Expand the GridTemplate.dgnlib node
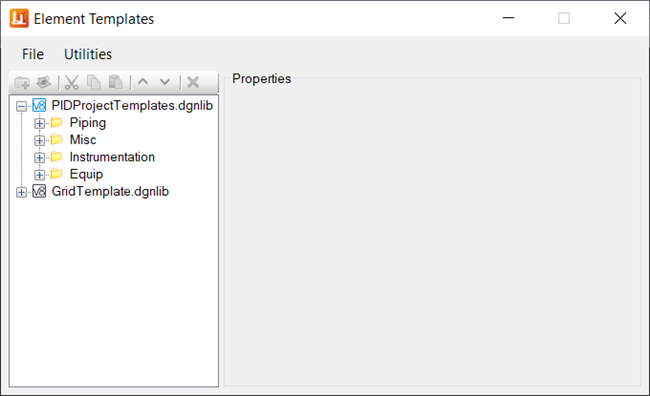650x396 pixels. (x=22, y=192)
